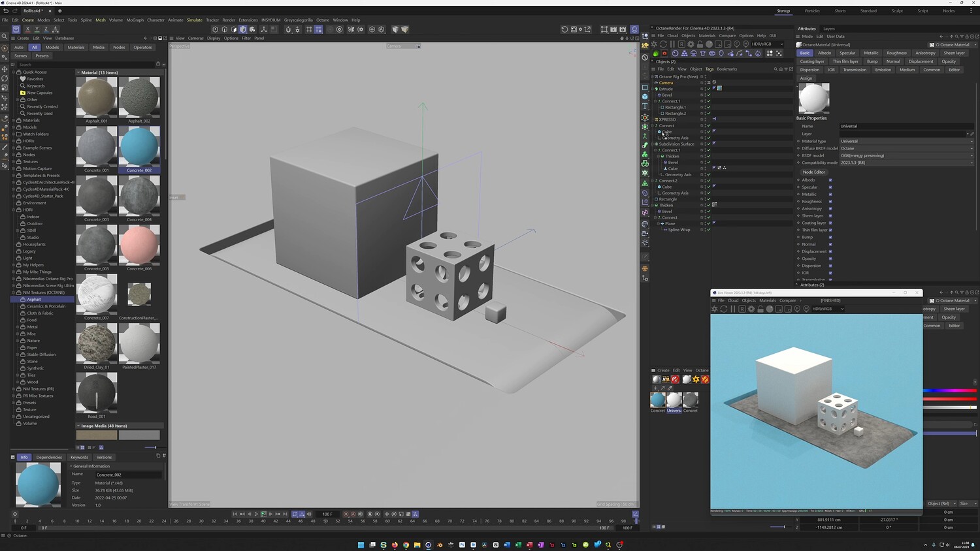The image size is (980, 551).
Task: Click the Octane restart render icon
Action: coord(663,44)
